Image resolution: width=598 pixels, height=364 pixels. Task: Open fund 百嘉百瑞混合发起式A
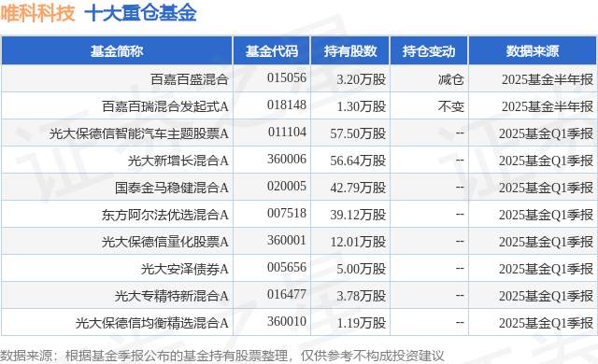coord(165,106)
